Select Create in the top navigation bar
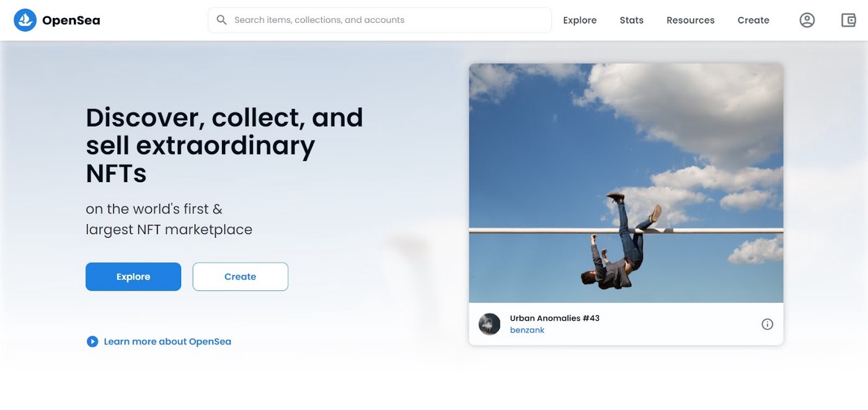 point(753,20)
